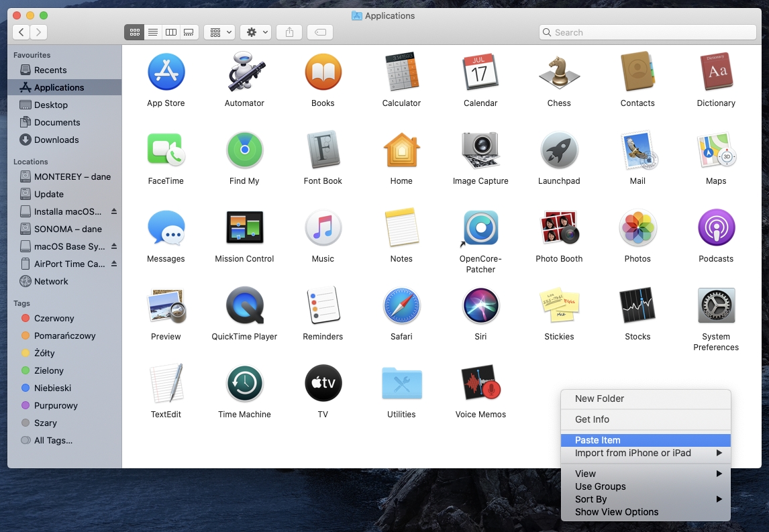Choose New Folder from context menu
The image size is (769, 532).
pos(646,398)
